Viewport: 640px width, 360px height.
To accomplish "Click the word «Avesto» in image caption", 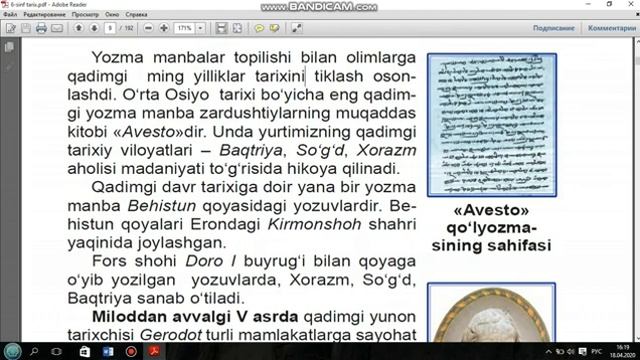I will pyautogui.click(x=491, y=210).
